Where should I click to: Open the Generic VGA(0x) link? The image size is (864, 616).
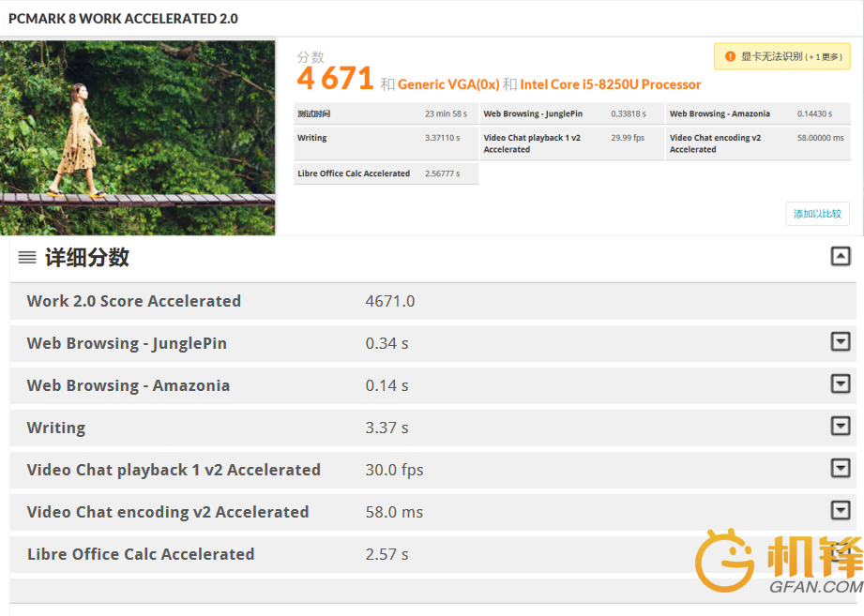tap(448, 84)
